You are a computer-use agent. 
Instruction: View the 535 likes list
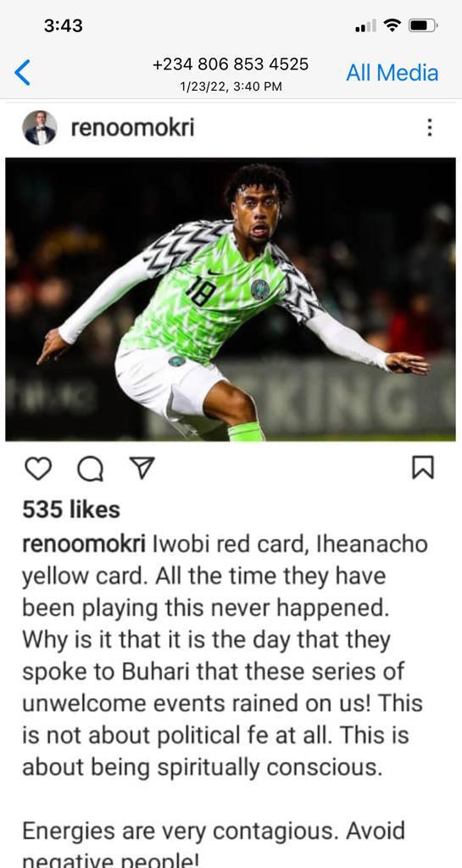[71, 509]
